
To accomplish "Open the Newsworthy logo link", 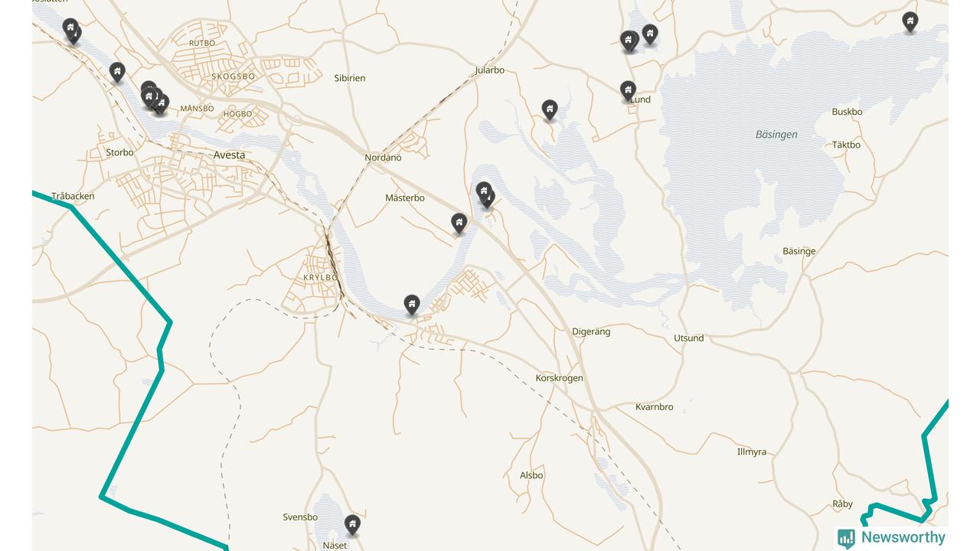I will [891, 538].
